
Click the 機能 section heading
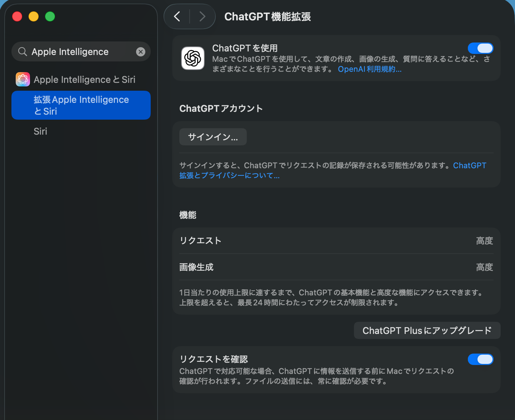pyautogui.click(x=188, y=215)
